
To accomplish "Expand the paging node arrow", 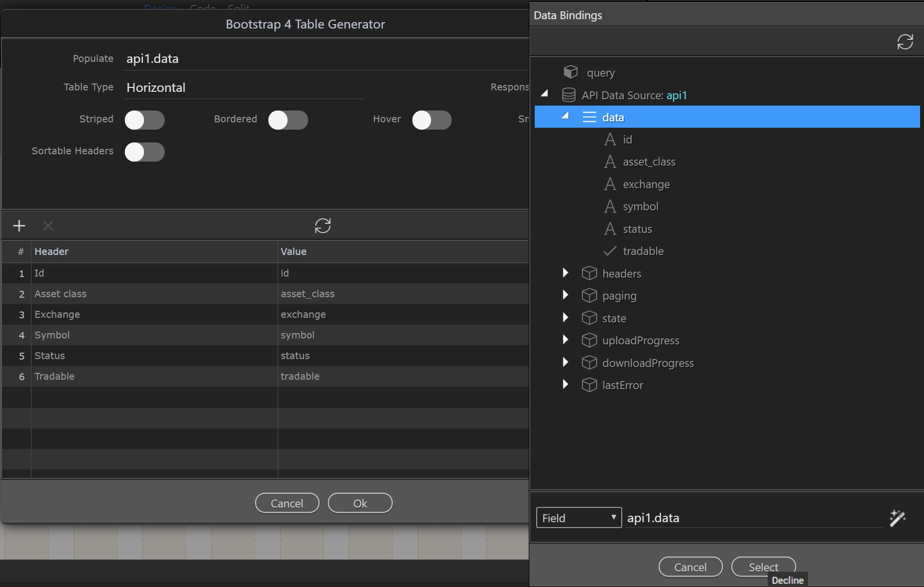I will [565, 295].
